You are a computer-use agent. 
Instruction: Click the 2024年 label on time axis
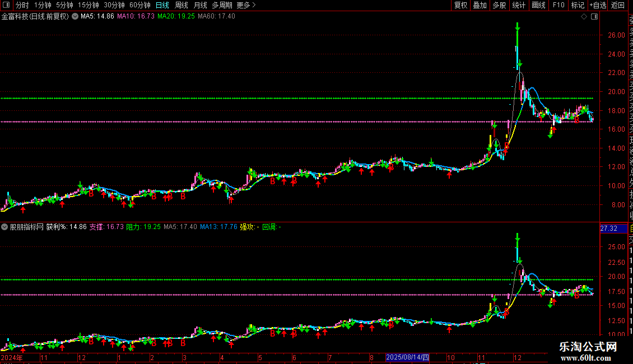tap(12, 357)
